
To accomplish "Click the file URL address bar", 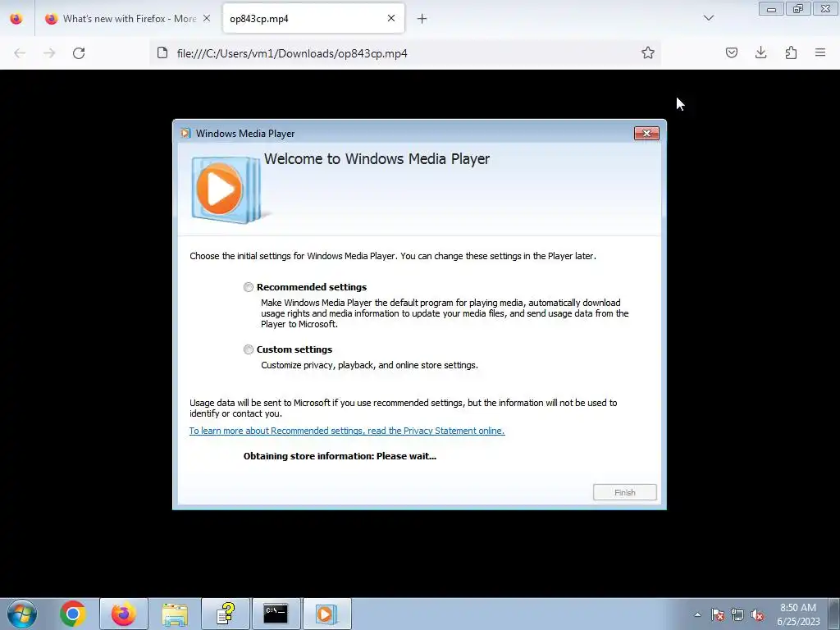I will (405, 53).
